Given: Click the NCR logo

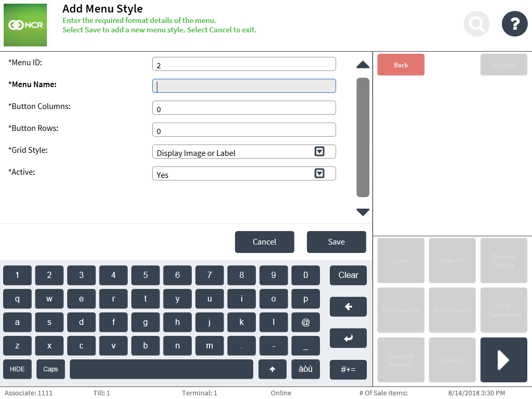Looking at the screenshot, I should (25, 25).
